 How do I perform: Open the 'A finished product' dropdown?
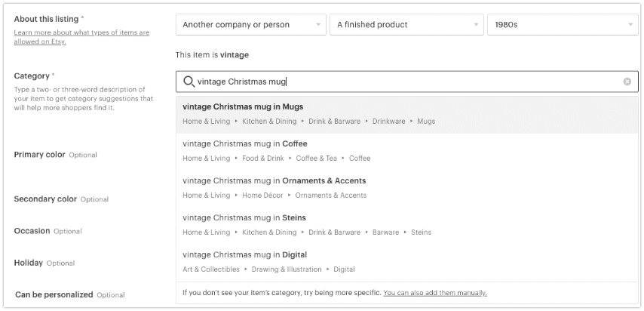[406, 25]
